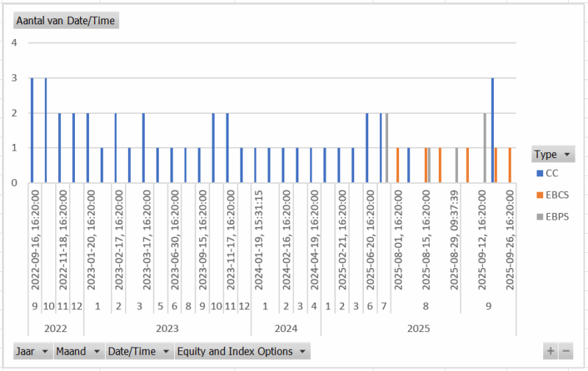Viewport: 588px width, 371px height.
Task: Click the value 4 on vertical axis
Action: (14, 43)
